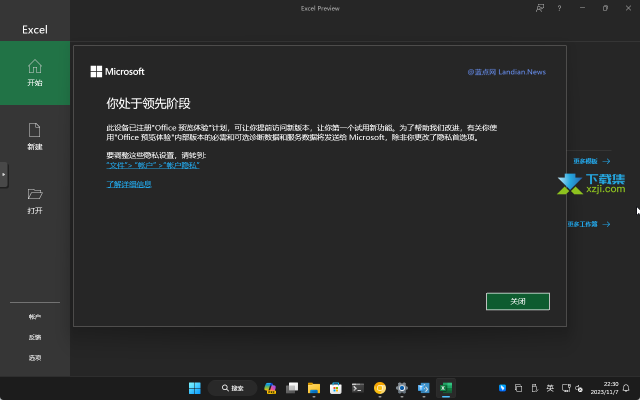
Task: Open the yellow Chrome Canary taskbar icon
Action: point(380,388)
